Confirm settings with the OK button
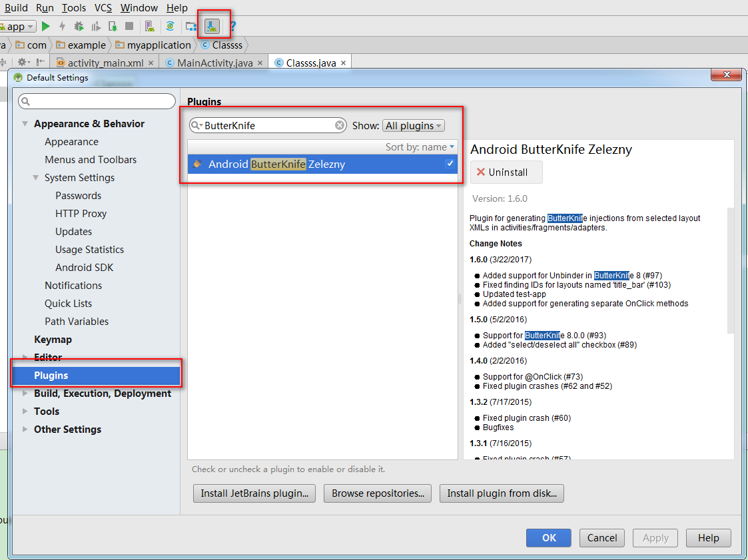This screenshot has width=748, height=560. [549, 538]
